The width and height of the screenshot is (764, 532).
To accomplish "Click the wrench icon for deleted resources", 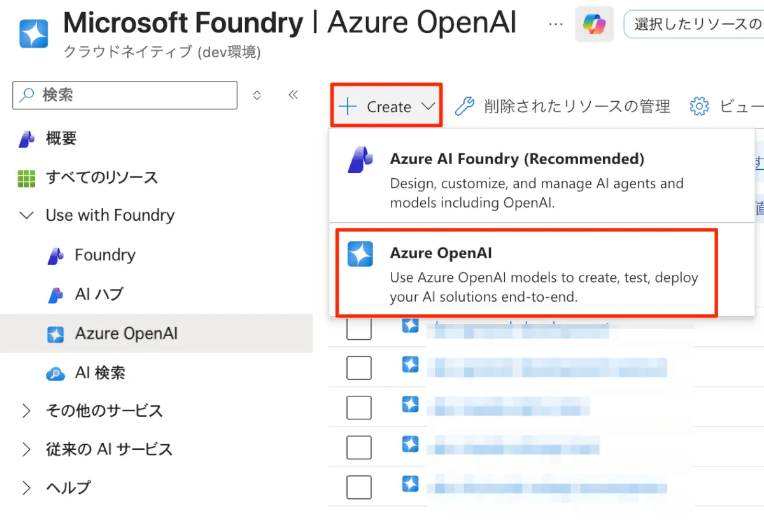I will click(x=465, y=107).
